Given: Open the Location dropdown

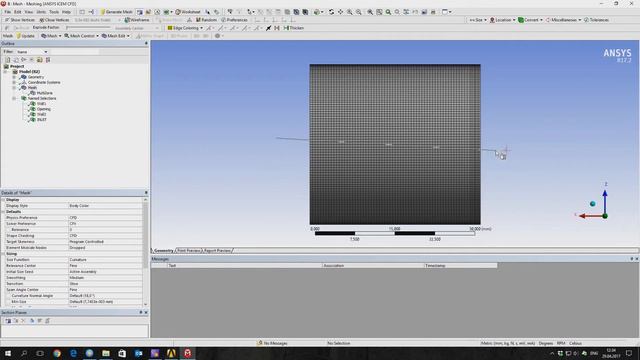Looking at the screenshot, I should [x=502, y=20].
